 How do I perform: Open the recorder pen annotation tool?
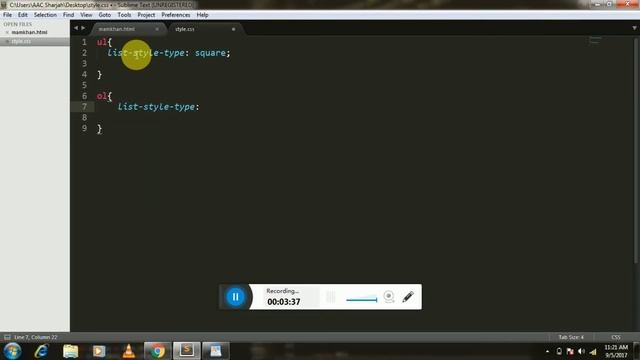(408, 297)
